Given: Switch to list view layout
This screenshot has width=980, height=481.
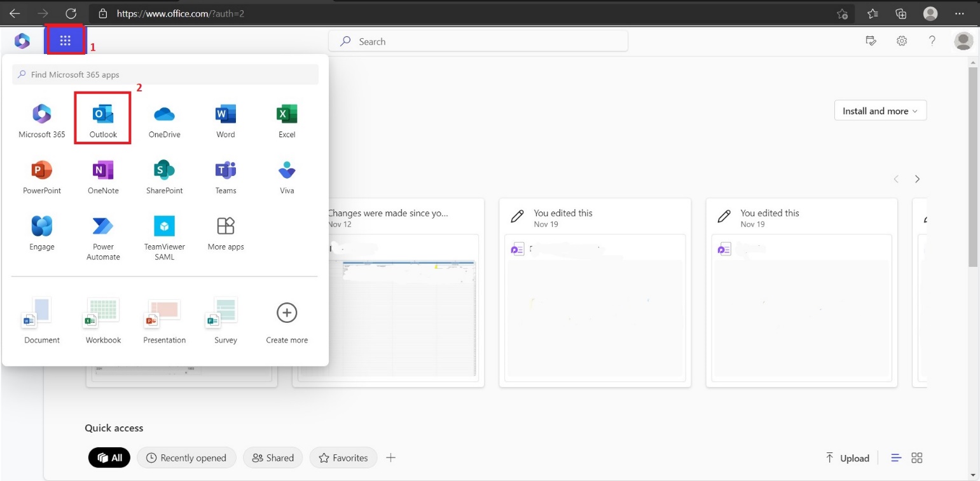Looking at the screenshot, I should [x=897, y=458].
